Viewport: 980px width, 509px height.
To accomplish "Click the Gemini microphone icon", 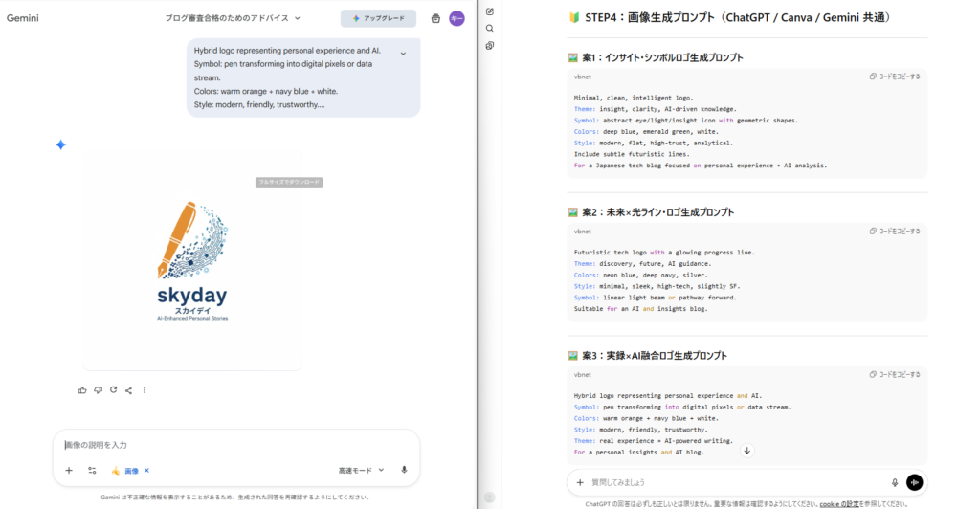I will coord(404,470).
